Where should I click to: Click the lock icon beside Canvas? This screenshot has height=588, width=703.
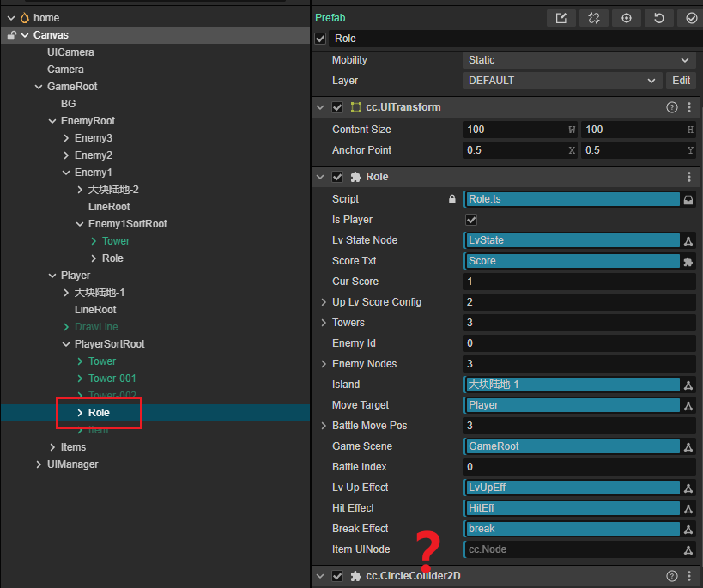coord(12,35)
